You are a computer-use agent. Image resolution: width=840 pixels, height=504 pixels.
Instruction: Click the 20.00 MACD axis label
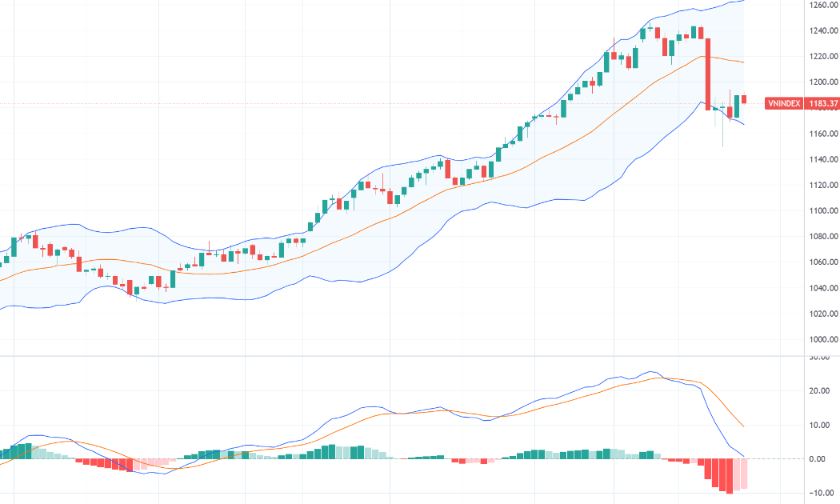click(x=819, y=390)
